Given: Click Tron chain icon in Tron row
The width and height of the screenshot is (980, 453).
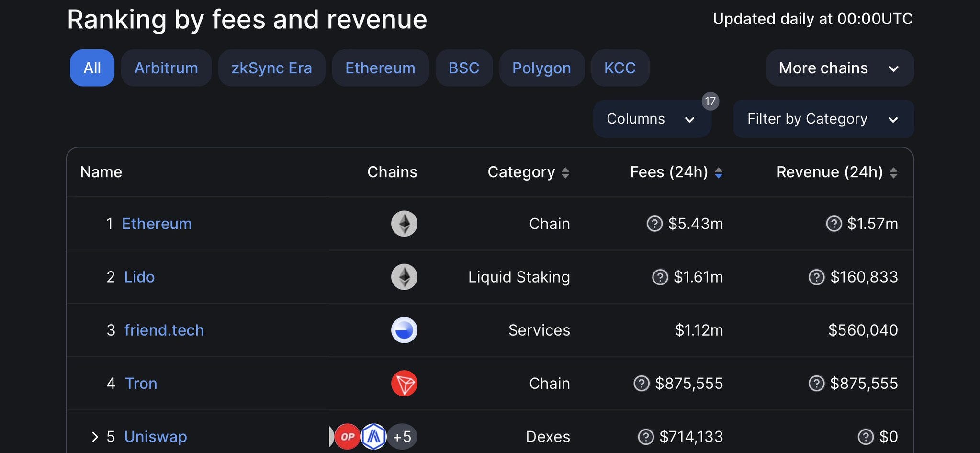Looking at the screenshot, I should (x=404, y=383).
